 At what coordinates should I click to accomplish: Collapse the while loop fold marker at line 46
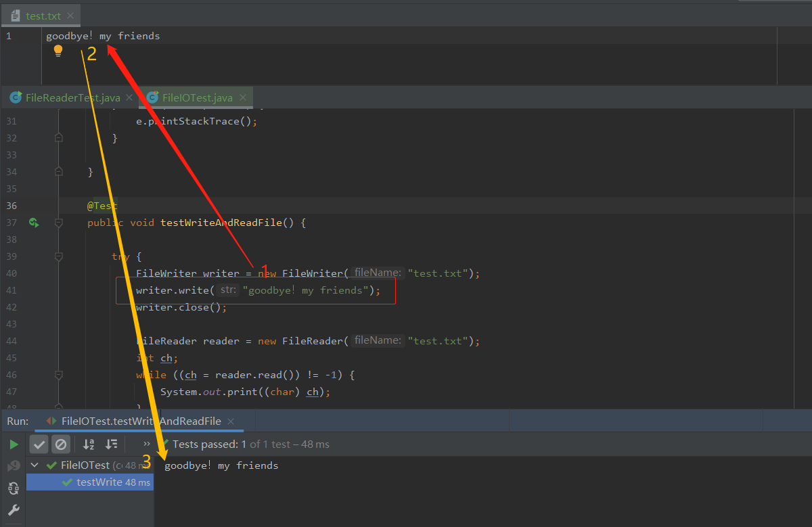pos(59,375)
